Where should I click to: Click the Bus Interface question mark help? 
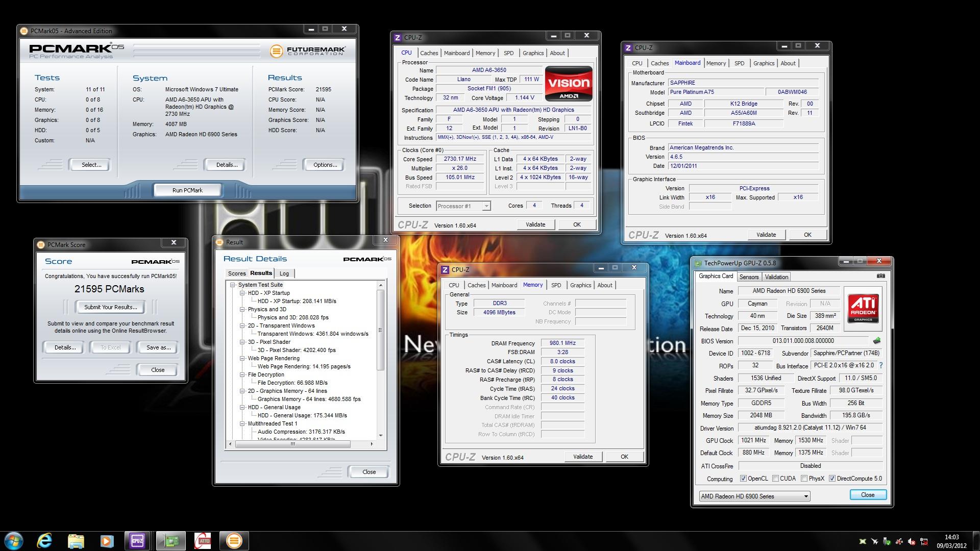pyautogui.click(x=881, y=365)
